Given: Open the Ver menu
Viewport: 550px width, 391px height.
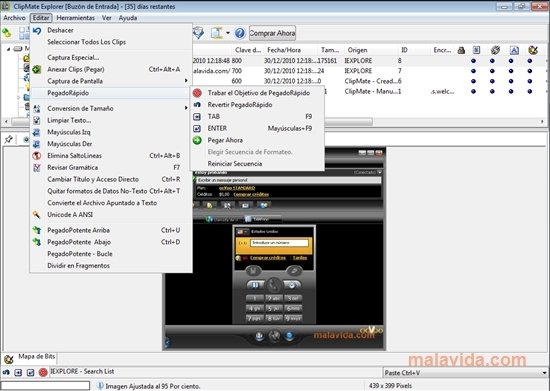Looking at the screenshot, I should (107, 18).
